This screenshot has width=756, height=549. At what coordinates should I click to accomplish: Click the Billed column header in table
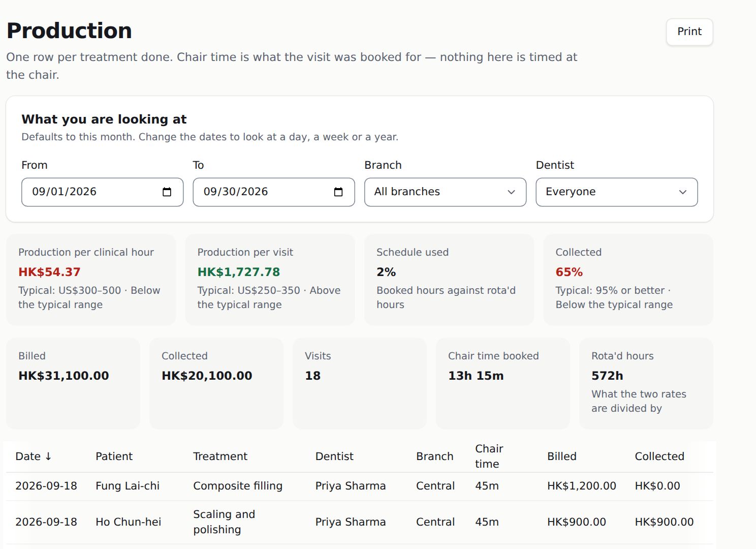(562, 456)
